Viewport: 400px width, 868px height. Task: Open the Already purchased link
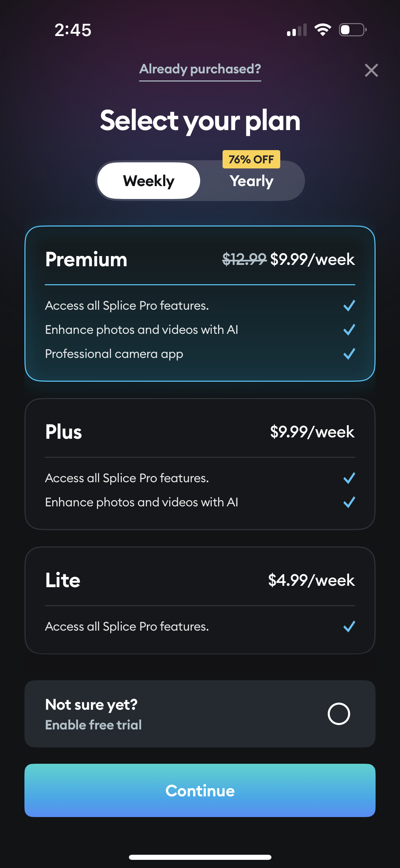click(200, 70)
